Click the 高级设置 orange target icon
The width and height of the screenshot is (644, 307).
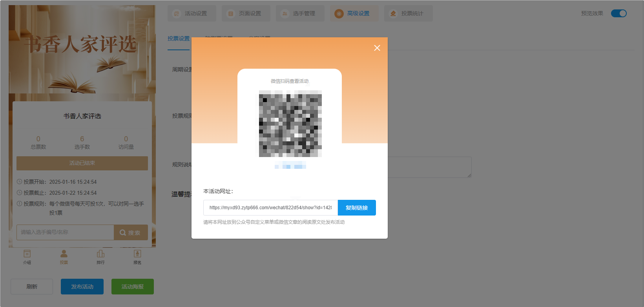(339, 14)
